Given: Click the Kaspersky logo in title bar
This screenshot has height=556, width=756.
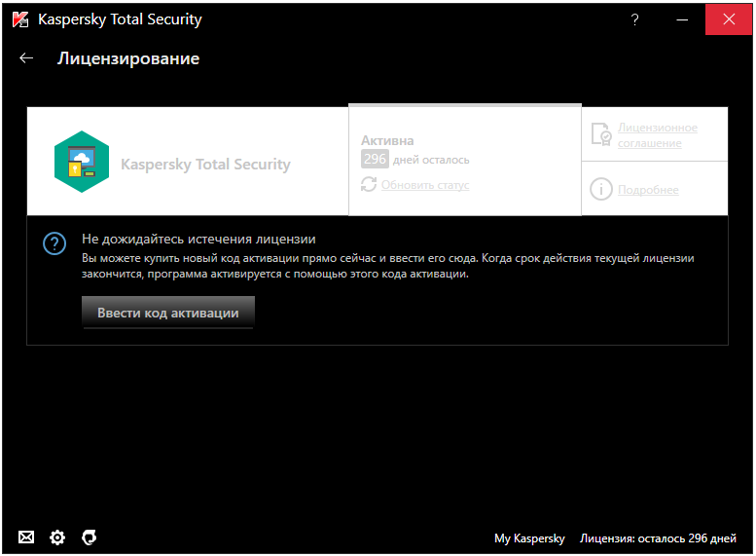Looking at the screenshot, I should (20, 19).
